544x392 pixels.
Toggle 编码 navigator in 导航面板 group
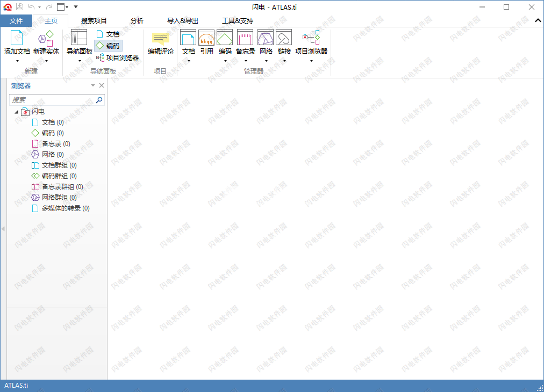[108, 46]
